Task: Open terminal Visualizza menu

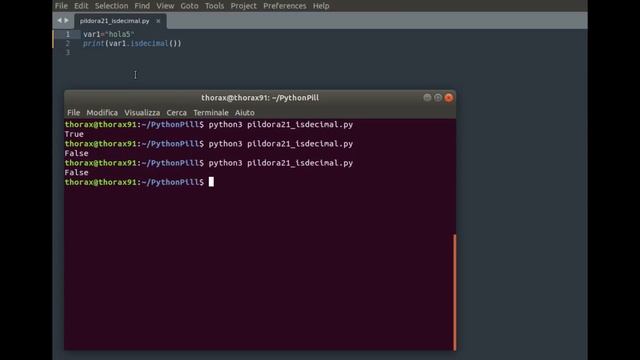Action: click(x=142, y=113)
